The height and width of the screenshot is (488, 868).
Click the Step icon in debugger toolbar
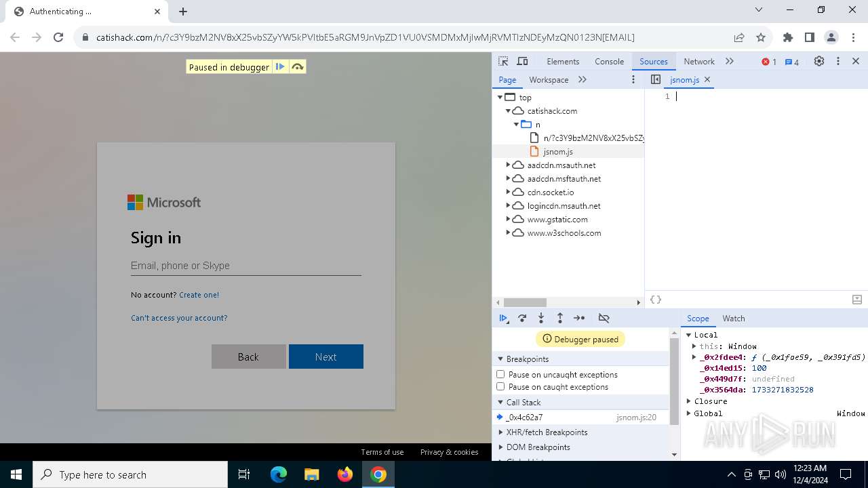pyautogui.click(x=579, y=318)
